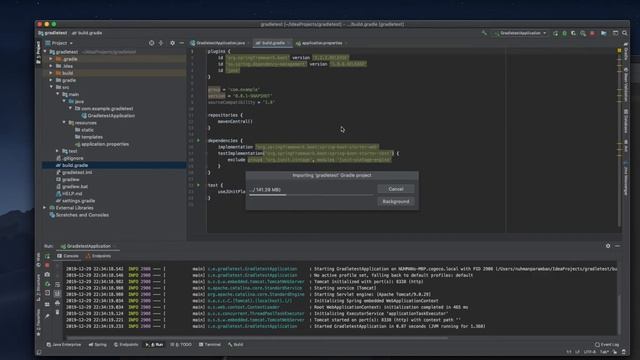This screenshot has height=360, width=640.
Task: Click the Restore Layout icon in Run panel
Action: [47, 304]
